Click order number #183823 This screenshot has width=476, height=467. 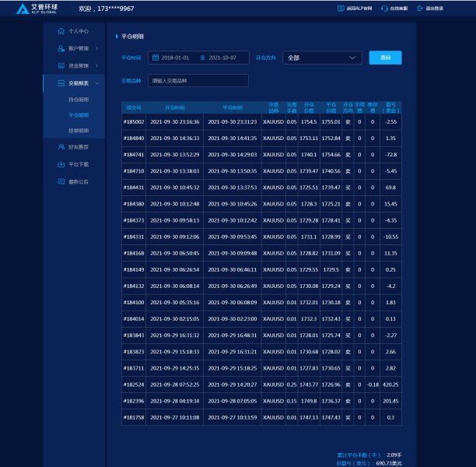tap(134, 352)
